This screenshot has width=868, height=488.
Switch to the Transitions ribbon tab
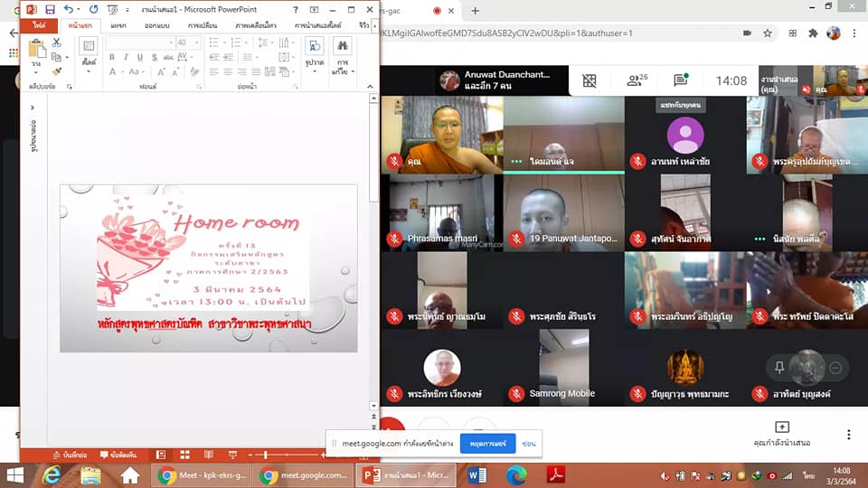pyautogui.click(x=203, y=25)
